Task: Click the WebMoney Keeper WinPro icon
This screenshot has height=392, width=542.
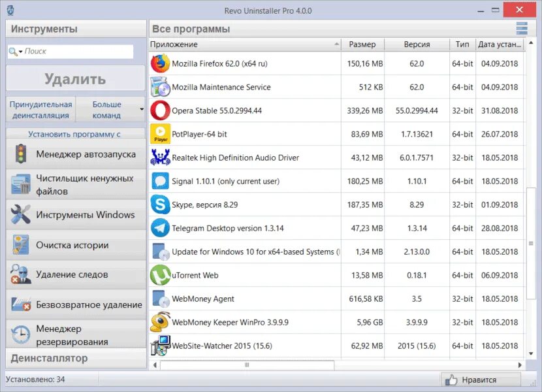Action: pyautogui.click(x=160, y=322)
